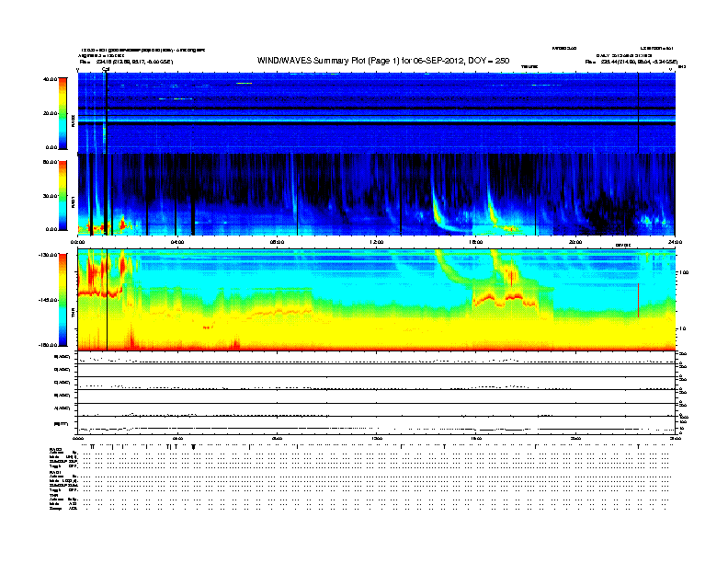Click the 20:00 time label under RAD1 panel
Viewport: 728px width, 563px height.
click(x=575, y=242)
